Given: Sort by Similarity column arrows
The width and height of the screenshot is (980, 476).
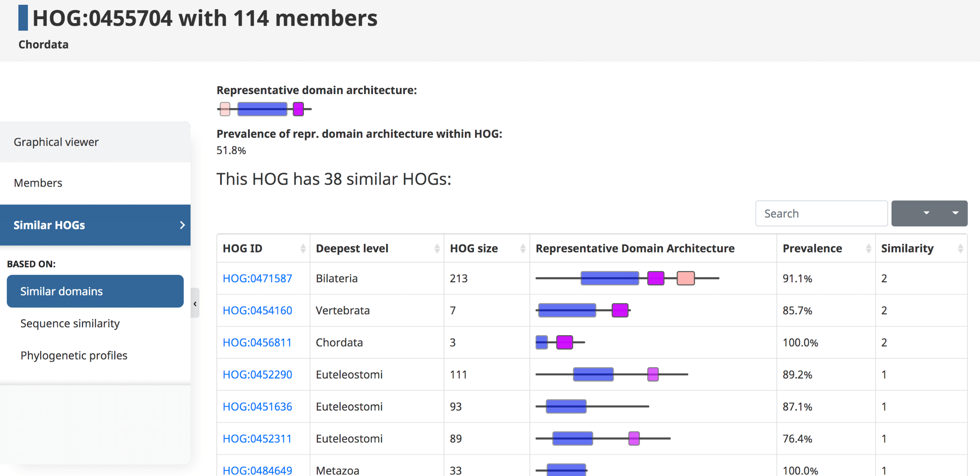Looking at the screenshot, I should (960, 248).
